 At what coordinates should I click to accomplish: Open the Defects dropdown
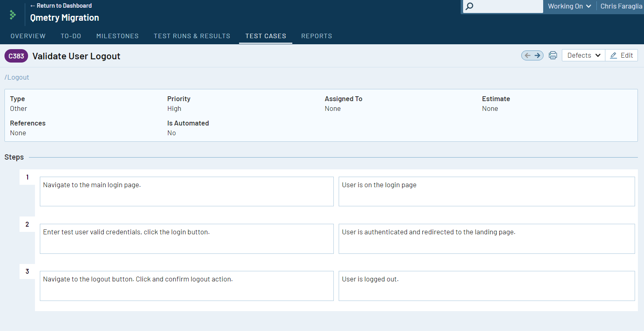[583, 56]
